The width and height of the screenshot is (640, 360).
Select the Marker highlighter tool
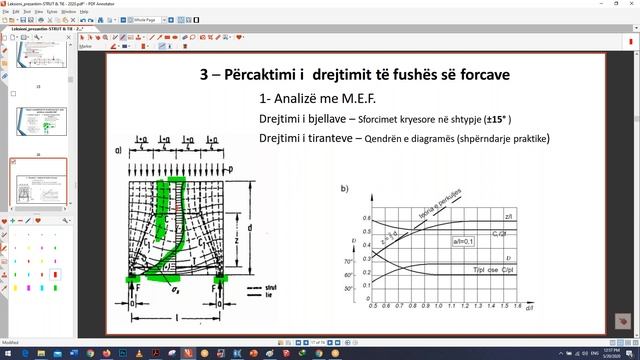[123, 38]
